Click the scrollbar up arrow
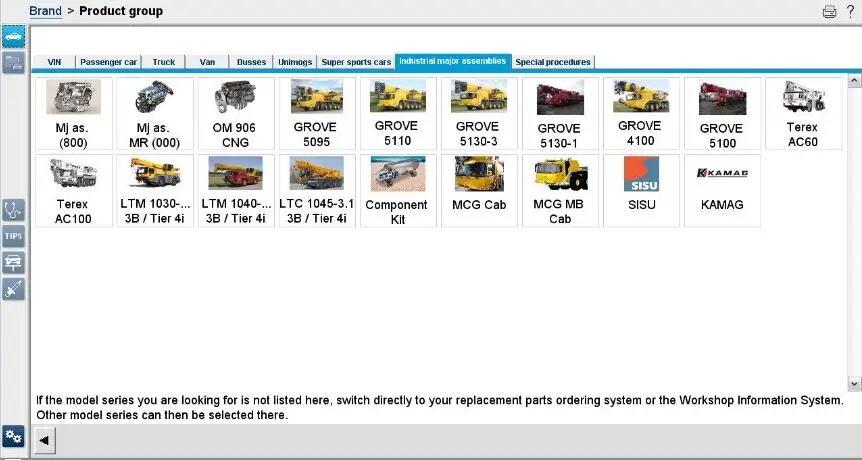Screen dimensions: 862x460 pos(854,82)
